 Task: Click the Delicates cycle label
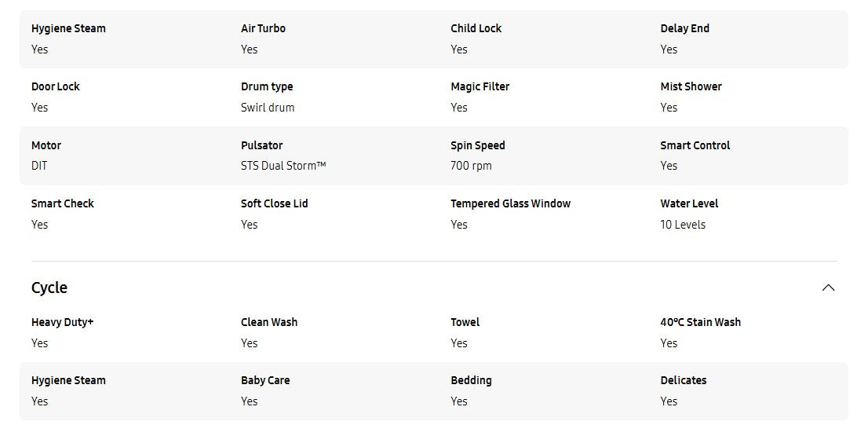pos(683,380)
